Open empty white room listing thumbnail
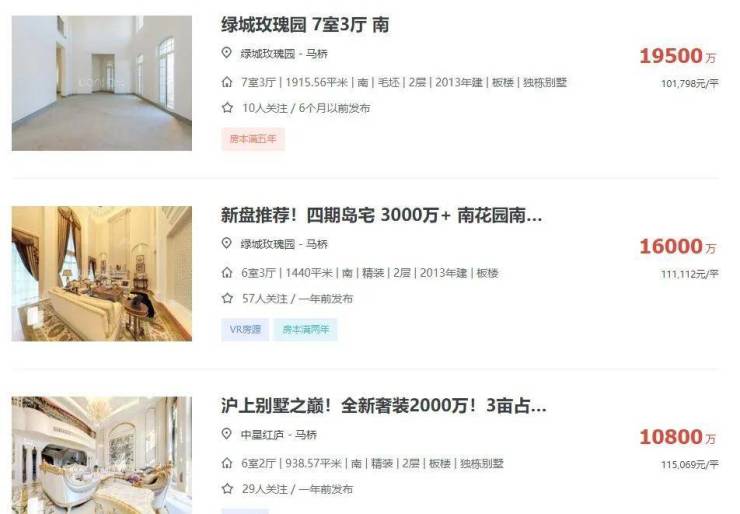Viewport: 740px width, 514px height. pyautogui.click(x=102, y=83)
